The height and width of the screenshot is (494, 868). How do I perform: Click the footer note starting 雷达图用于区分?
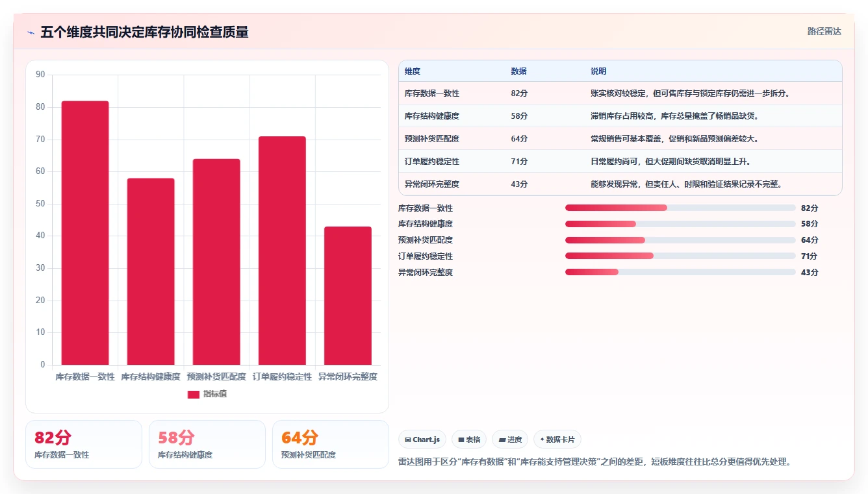(x=594, y=462)
